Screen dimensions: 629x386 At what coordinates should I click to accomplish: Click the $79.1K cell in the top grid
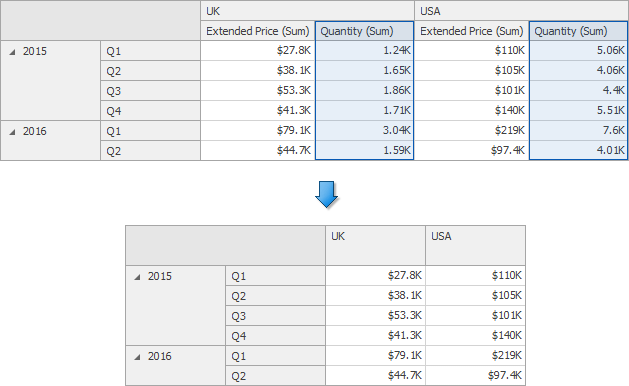[x=258, y=131]
